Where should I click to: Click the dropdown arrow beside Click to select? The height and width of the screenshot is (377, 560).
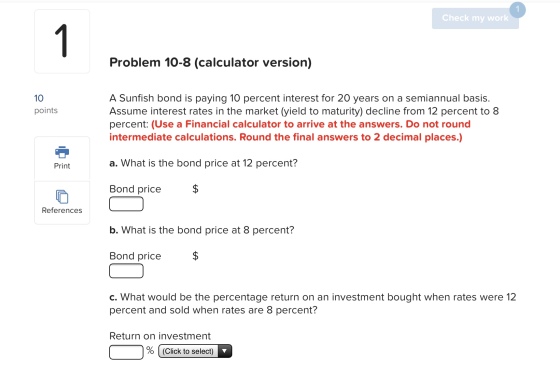coord(225,351)
